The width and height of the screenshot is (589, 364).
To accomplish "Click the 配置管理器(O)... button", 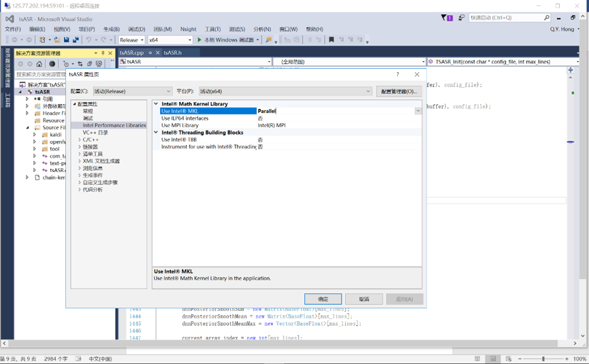I will click(x=399, y=91).
